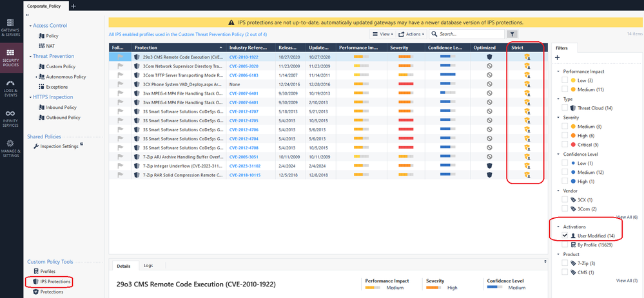Click Strict profile icon for 29o3 CMS row
The width and height of the screenshot is (644, 298).
tap(527, 57)
